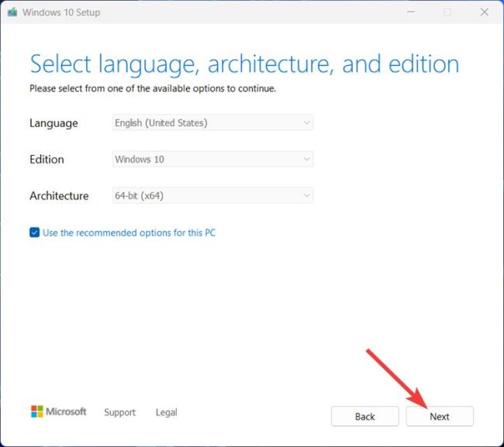
Task: Click the chevron arrow on the Language combo box
Action: (x=307, y=122)
